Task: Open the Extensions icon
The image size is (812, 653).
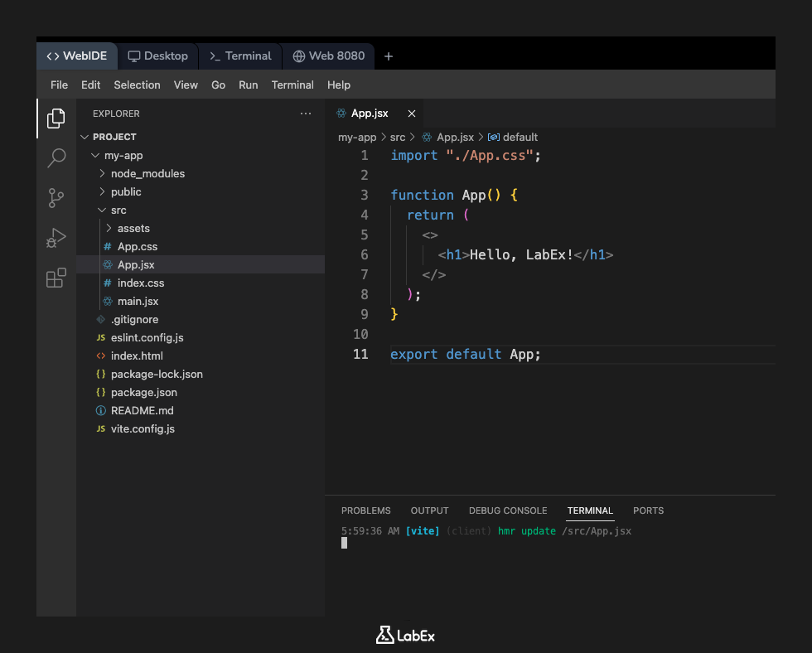Action: (55, 279)
